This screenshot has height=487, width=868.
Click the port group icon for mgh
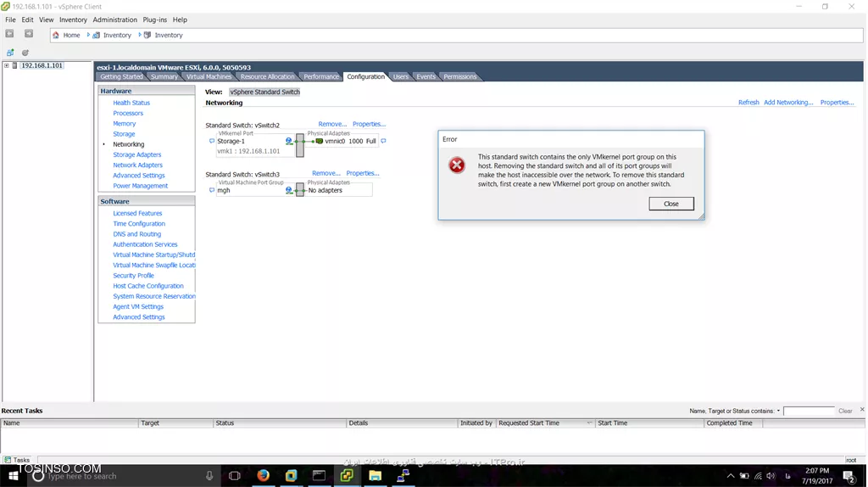(x=288, y=190)
